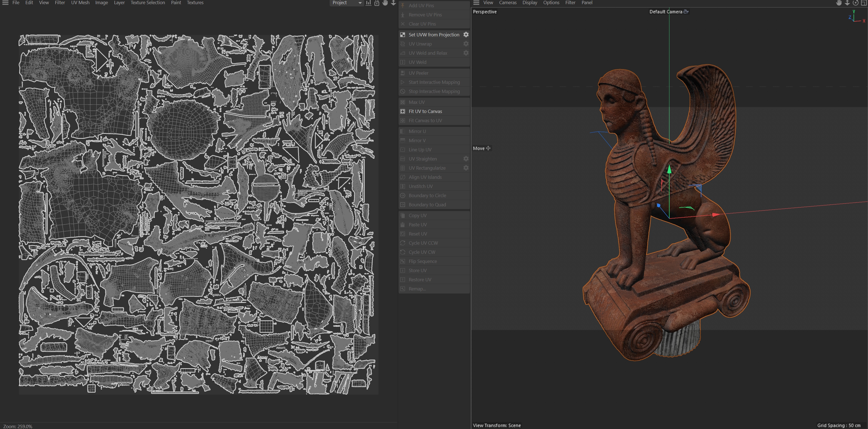868x429 pixels.
Task: Toggle the padlock icon in the UV editor toolbar
Action: tap(377, 3)
